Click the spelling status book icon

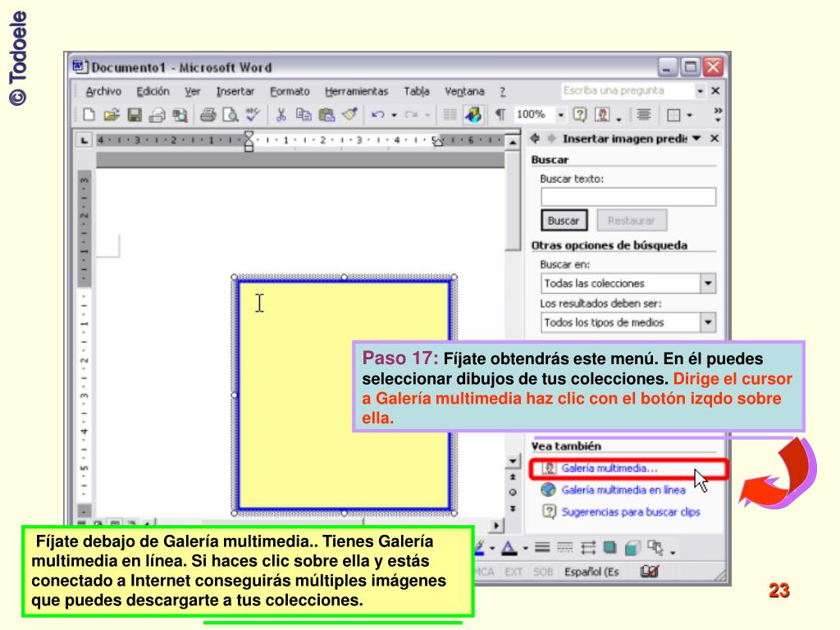650,572
